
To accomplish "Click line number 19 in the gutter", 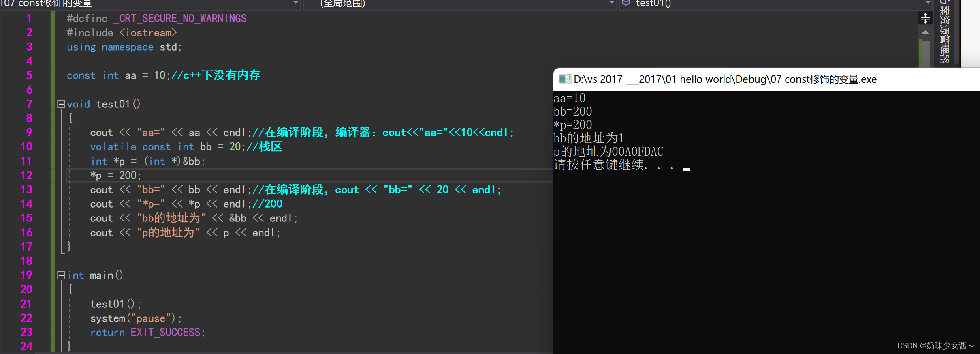I will click(x=26, y=275).
